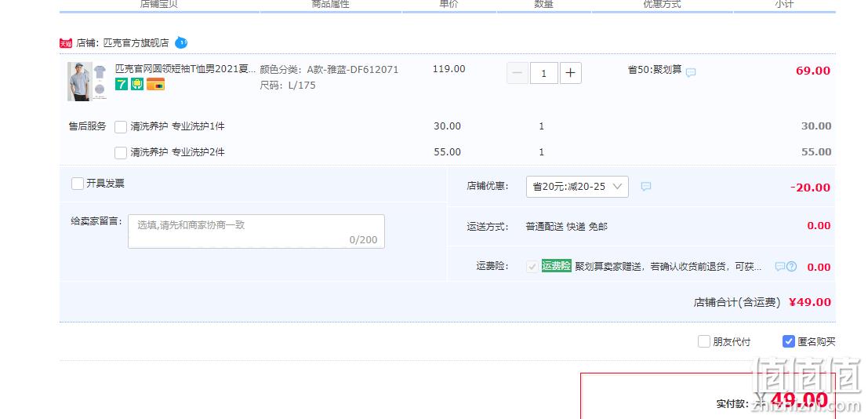Click the green shield guarantee badge icon
Screen dimensions: 868x419
pyautogui.click(x=137, y=84)
